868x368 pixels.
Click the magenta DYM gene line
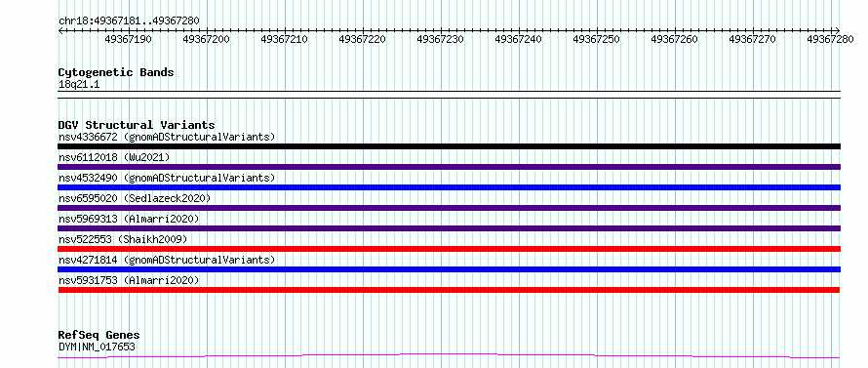(449, 355)
